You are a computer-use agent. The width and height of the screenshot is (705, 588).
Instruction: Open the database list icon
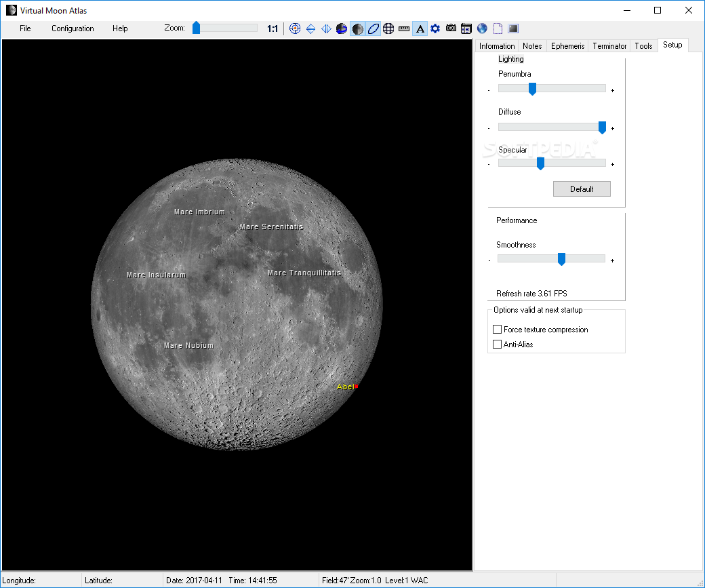(466, 28)
